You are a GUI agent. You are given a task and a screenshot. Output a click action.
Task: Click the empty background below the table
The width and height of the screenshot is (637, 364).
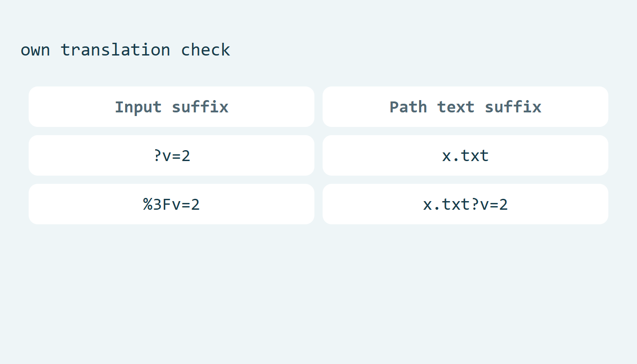click(x=318, y=296)
